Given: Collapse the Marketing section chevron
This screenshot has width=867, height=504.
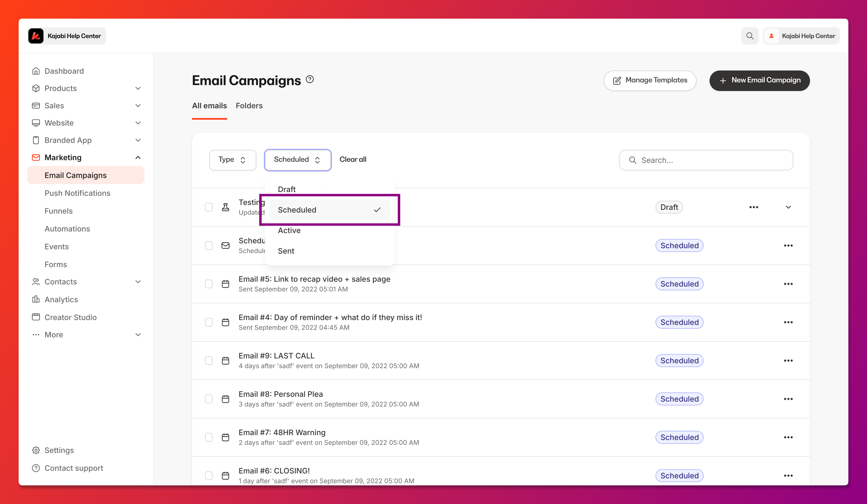Looking at the screenshot, I should tap(138, 157).
